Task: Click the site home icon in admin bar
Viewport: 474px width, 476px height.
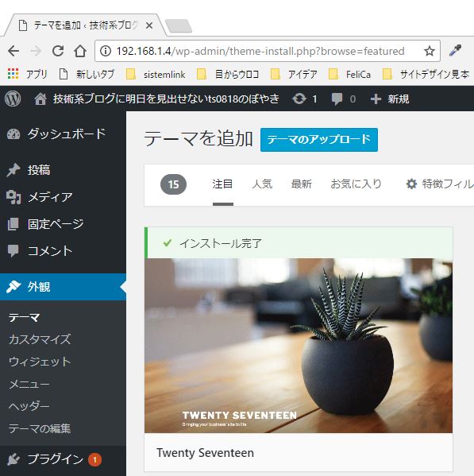Action: coord(40,99)
